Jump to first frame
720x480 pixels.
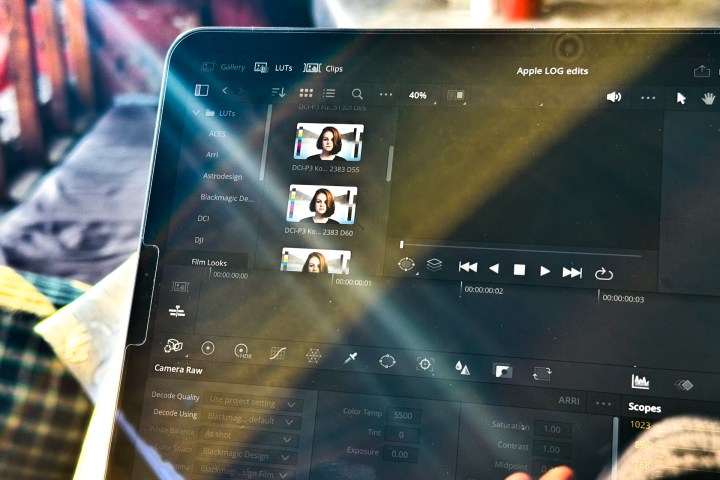pyautogui.click(x=467, y=267)
